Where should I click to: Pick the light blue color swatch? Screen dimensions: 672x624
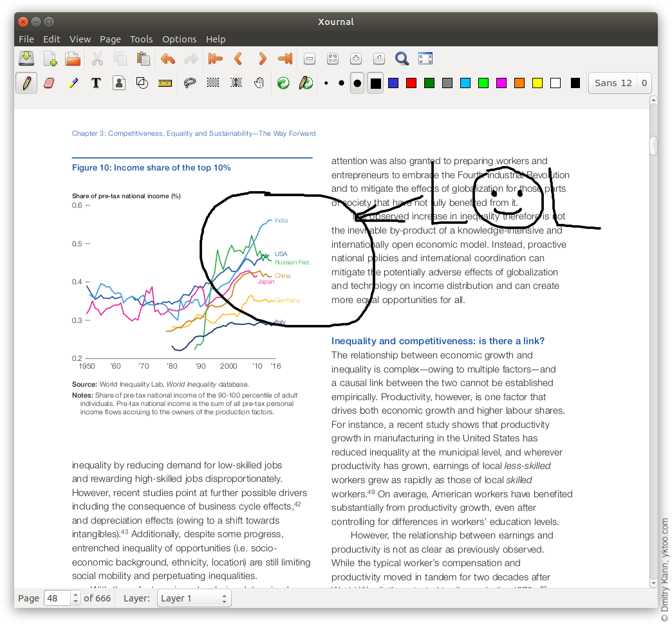465,83
